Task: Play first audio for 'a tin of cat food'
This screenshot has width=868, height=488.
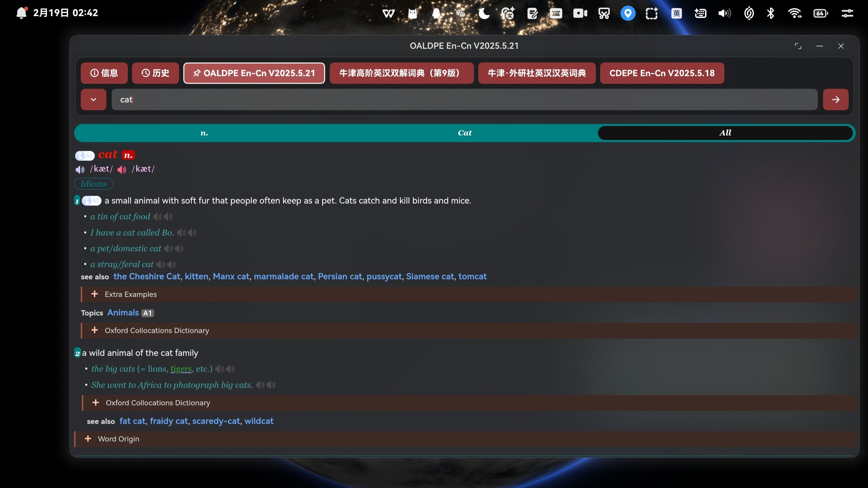Action: point(157,217)
